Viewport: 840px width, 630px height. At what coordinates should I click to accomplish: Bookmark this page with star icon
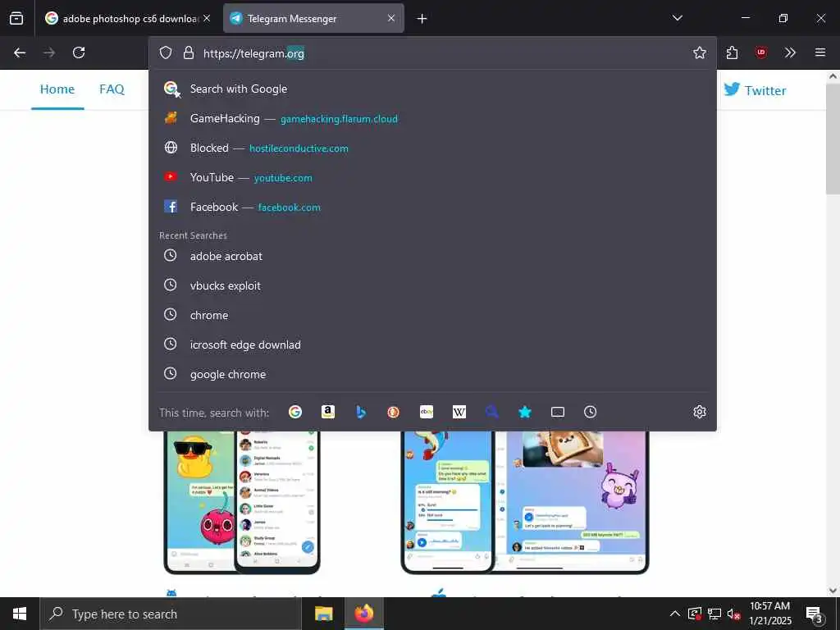pyautogui.click(x=699, y=52)
